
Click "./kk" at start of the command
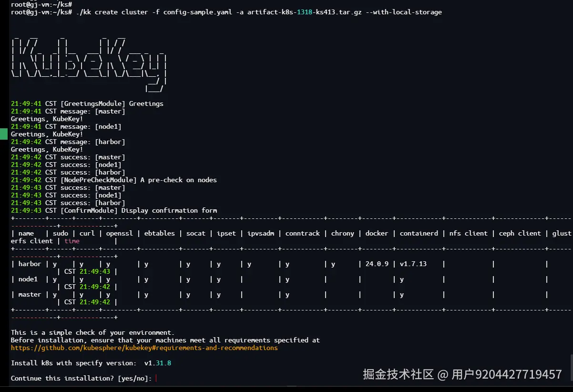(x=83, y=12)
